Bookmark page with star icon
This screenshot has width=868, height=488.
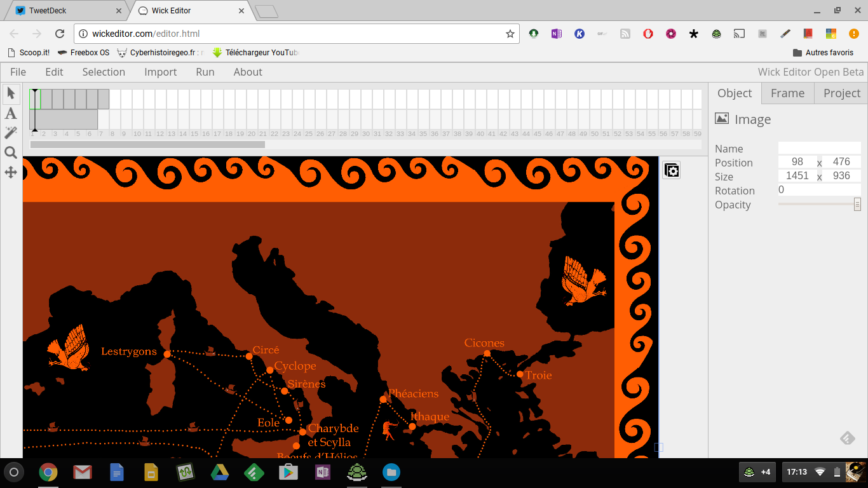510,34
